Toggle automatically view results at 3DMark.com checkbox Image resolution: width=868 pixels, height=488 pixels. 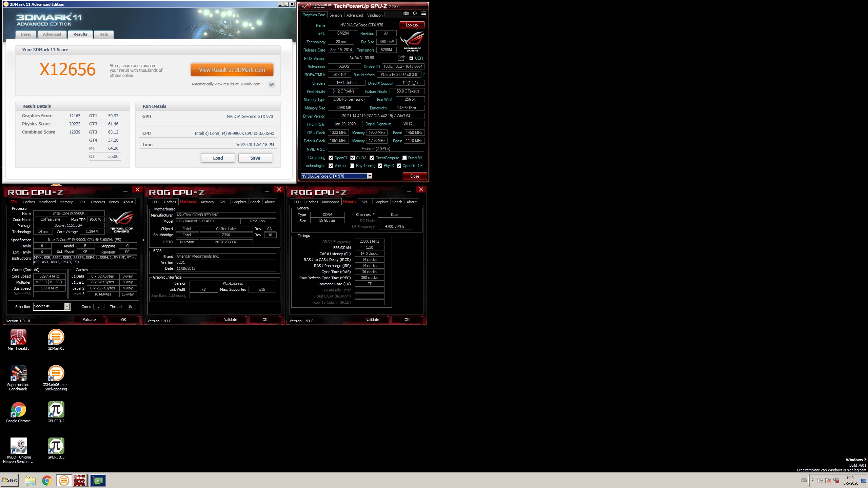272,85
